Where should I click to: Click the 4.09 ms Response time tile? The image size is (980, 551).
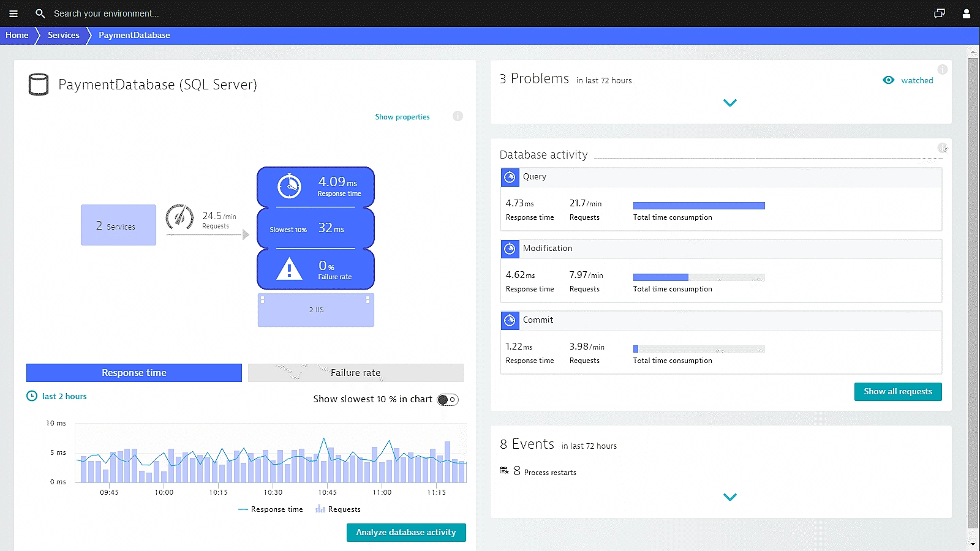point(315,187)
